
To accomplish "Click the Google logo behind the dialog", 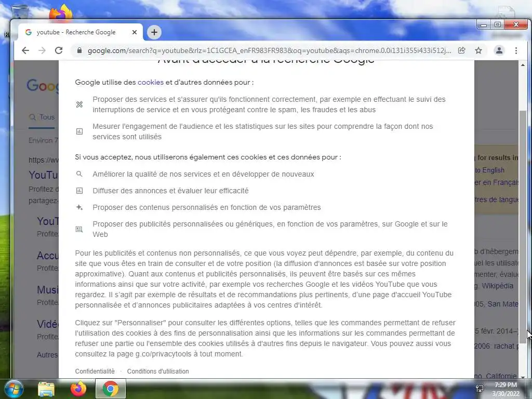I will coord(43,86).
